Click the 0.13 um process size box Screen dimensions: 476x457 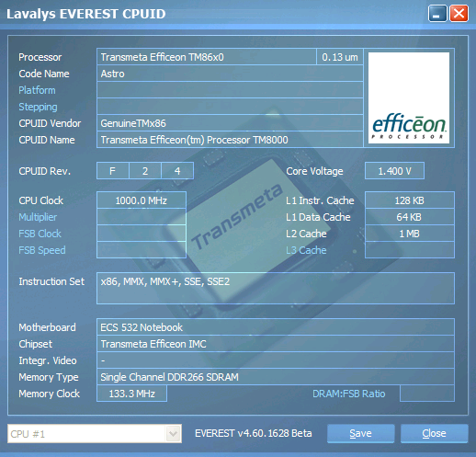tap(340, 57)
